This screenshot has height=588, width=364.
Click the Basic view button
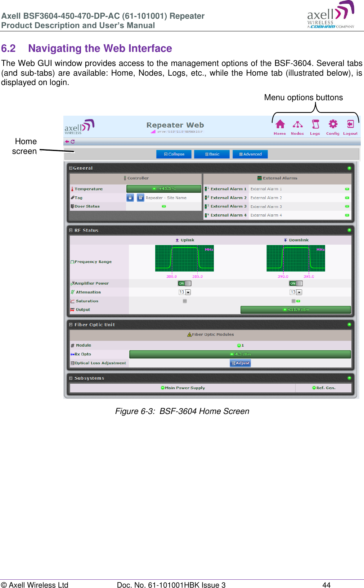point(212,154)
